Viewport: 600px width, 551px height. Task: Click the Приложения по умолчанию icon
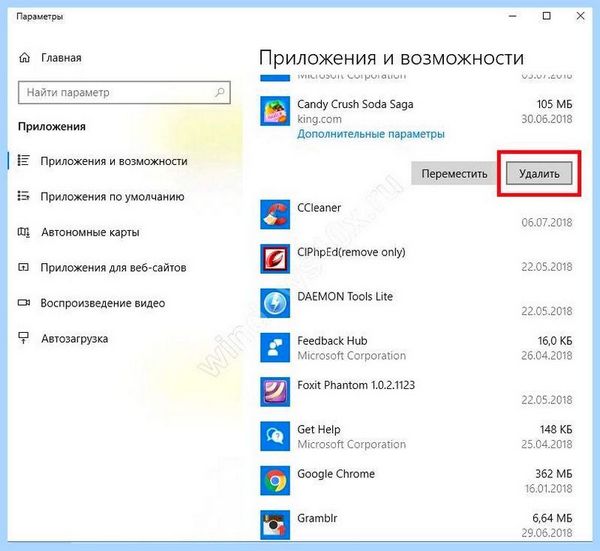click(23, 196)
